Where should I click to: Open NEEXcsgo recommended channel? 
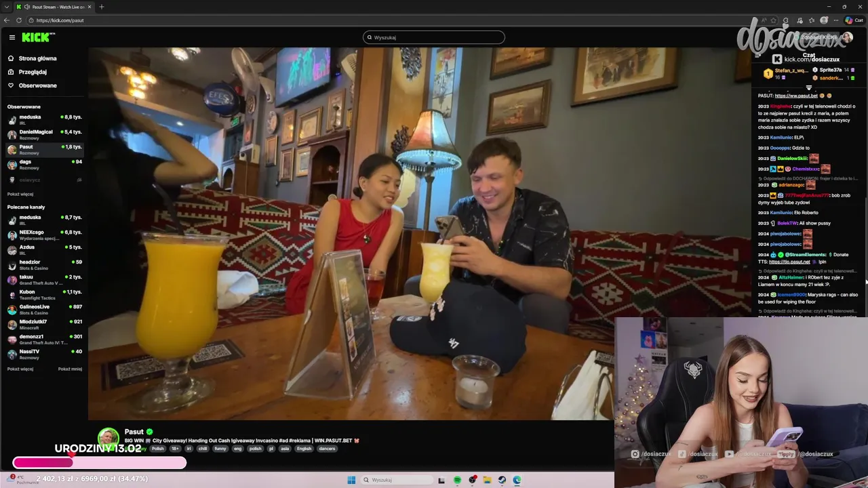(x=44, y=235)
